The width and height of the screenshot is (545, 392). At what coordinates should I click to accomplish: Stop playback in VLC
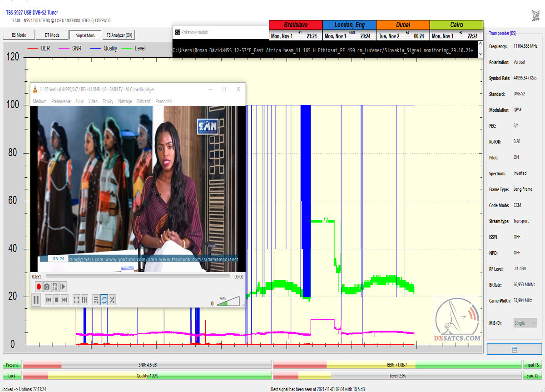[57, 300]
